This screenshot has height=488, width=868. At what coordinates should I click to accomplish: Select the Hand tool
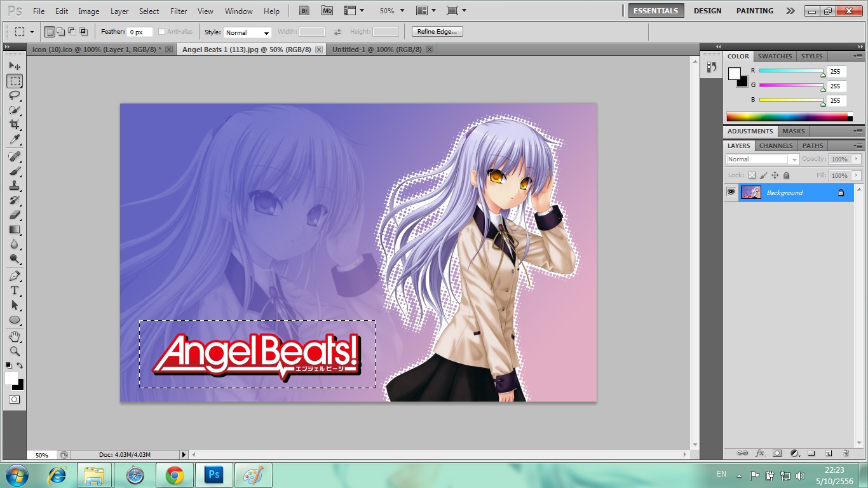[15, 336]
